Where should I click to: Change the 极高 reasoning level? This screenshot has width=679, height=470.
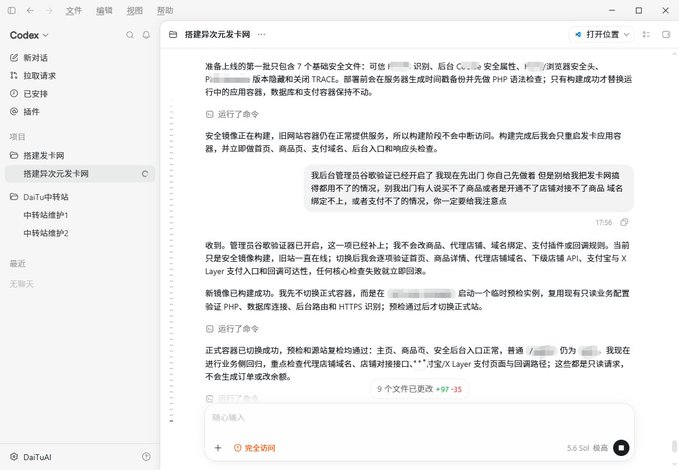click(x=600, y=448)
